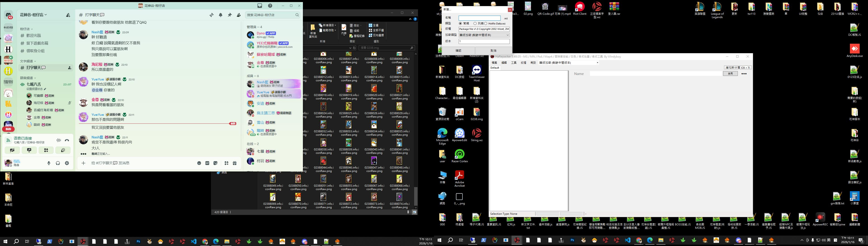Click the 確認 button in dialog
868x246 pixels.
tap(458, 50)
